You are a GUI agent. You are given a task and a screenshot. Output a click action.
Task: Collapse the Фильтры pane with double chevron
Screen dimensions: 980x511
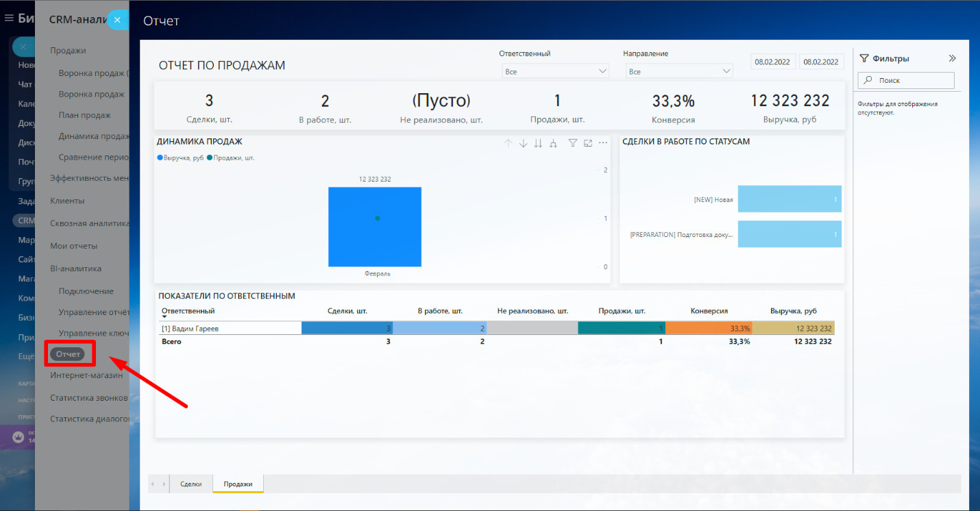(952, 59)
